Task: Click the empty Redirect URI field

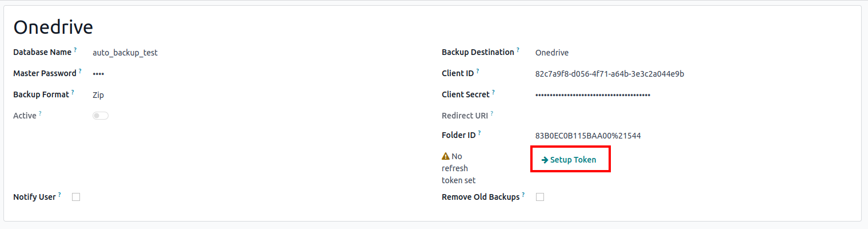Action: (x=629, y=116)
